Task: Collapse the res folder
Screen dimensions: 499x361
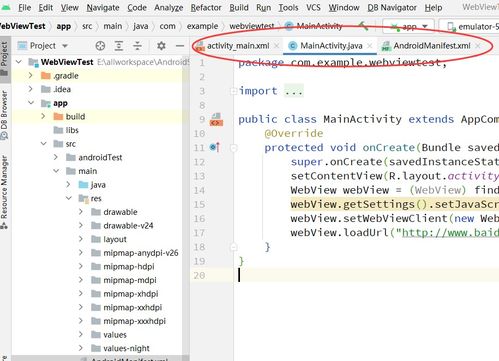Action: (69, 198)
